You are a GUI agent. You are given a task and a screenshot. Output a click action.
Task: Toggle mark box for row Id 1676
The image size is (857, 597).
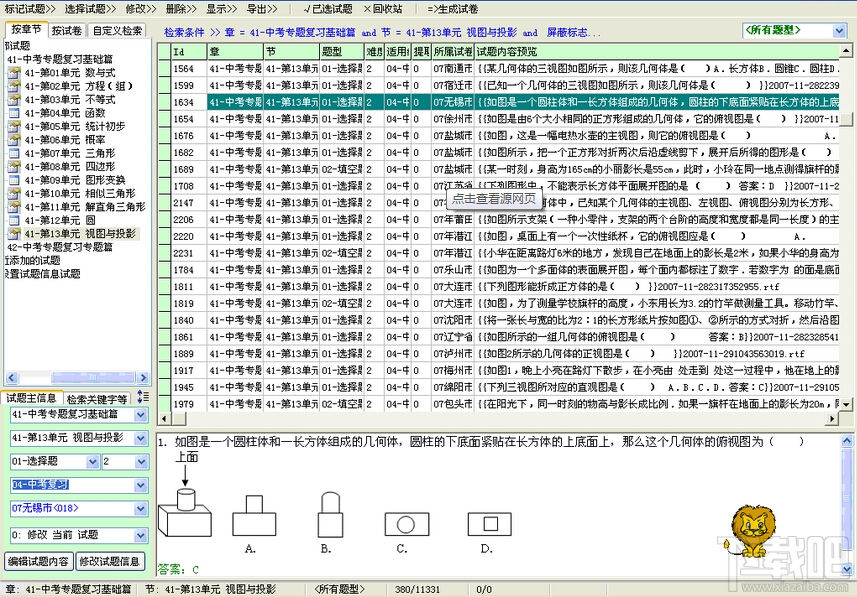click(165, 136)
